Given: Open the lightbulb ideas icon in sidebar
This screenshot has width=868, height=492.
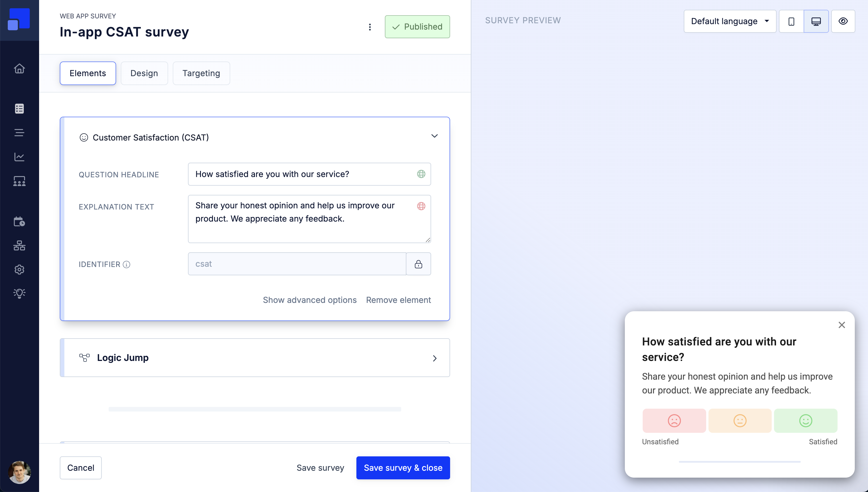Looking at the screenshot, I should point(19,293).
